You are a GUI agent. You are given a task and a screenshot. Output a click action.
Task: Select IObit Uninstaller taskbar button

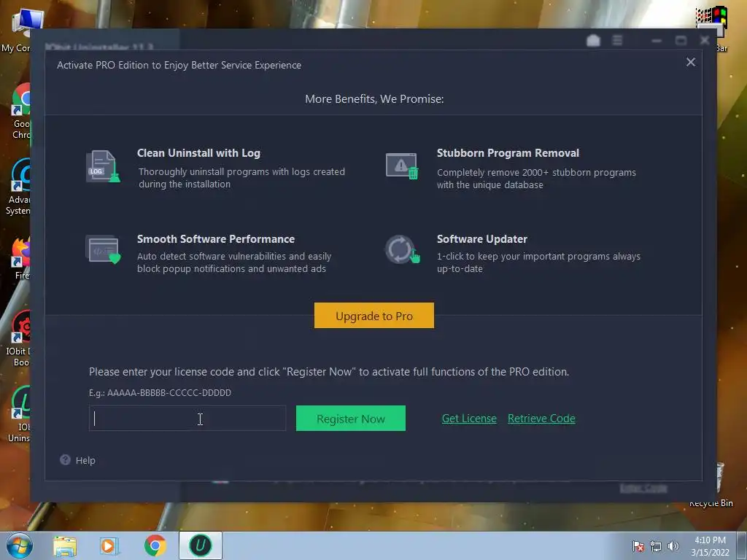201,545
